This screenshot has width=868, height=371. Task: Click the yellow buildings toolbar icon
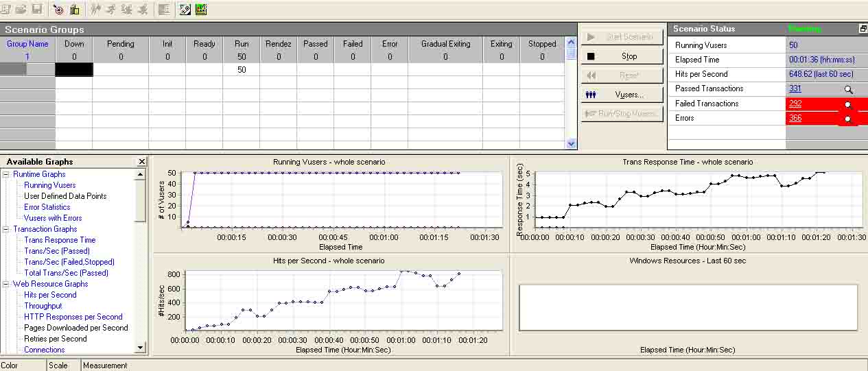click(74, 10)
